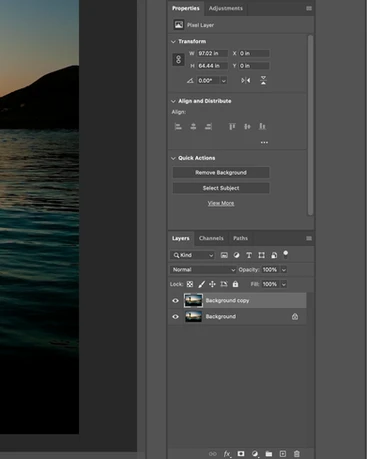This screenshot has height=459, width=367.
Task: Open the rotation angle dropdown
Action: (x=224, y=81)
